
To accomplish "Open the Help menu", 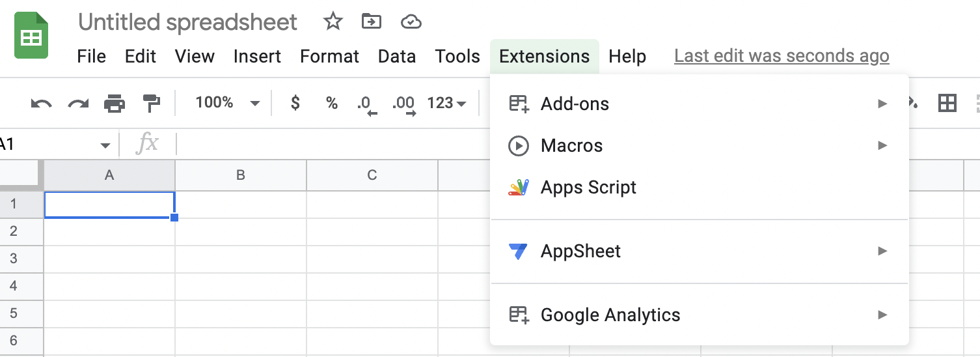I will [627, 57].
